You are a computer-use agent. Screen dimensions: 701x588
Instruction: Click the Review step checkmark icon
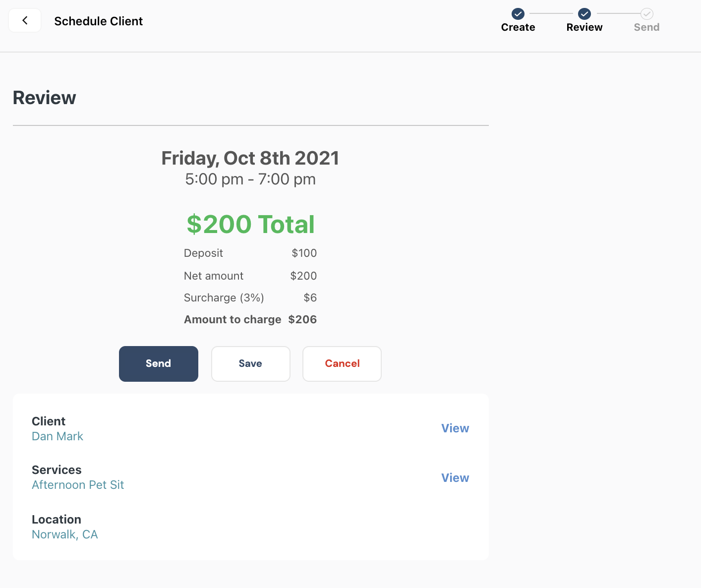584,13
